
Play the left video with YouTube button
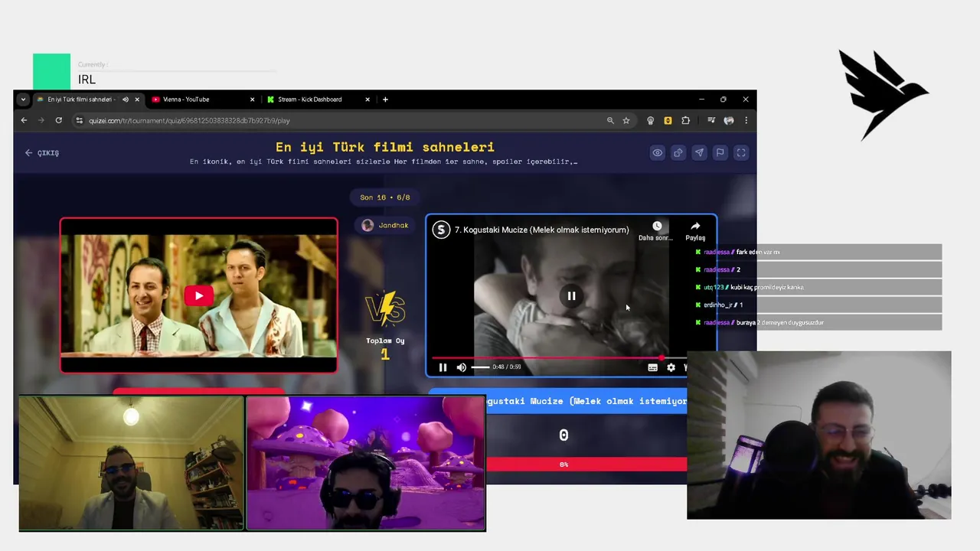point(198,296)
